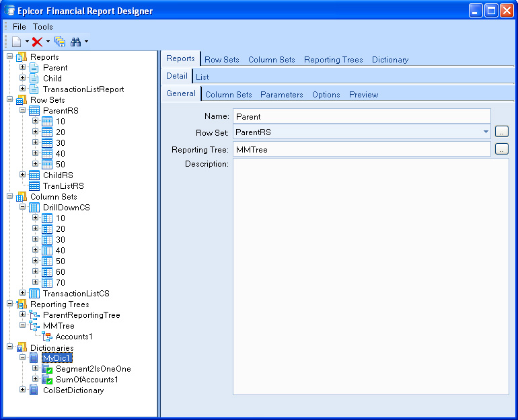The height and width of the screenshot is (420, 518).
Task: Click the Segment2IsOneOne checked item icon
Action: coord(47,369)
